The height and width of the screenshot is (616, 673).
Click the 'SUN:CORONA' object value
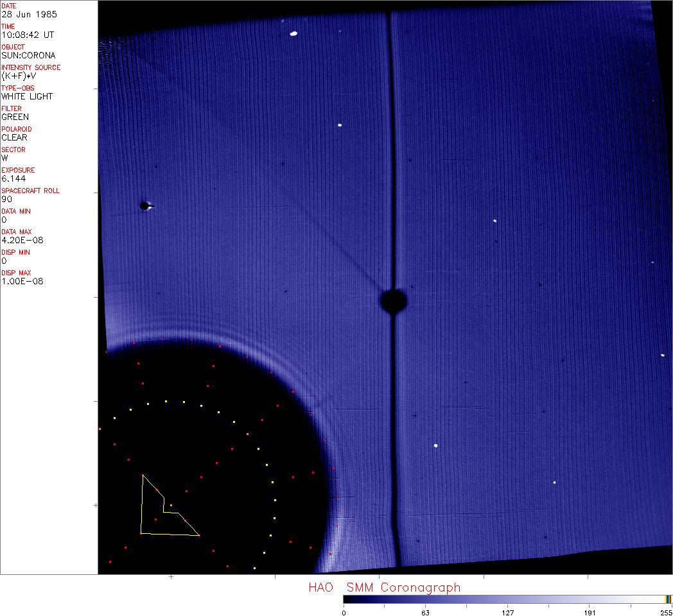(x=28, y=55)
